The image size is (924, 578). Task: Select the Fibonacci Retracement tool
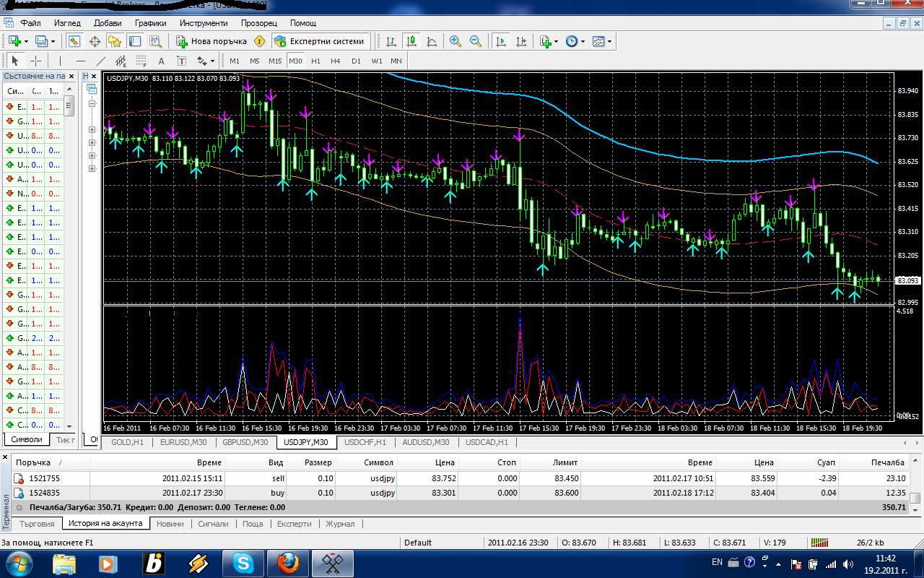point(141,61)
